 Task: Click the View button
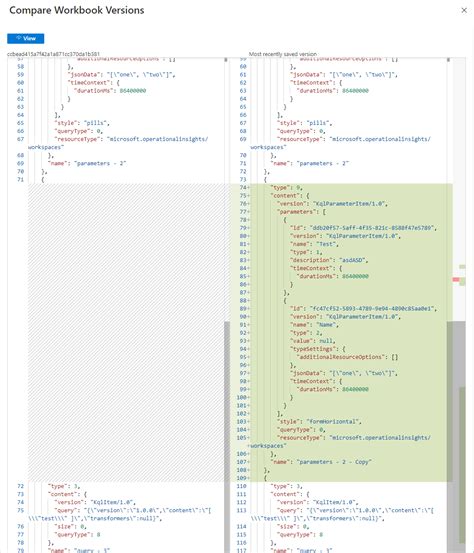coord(25,38)
